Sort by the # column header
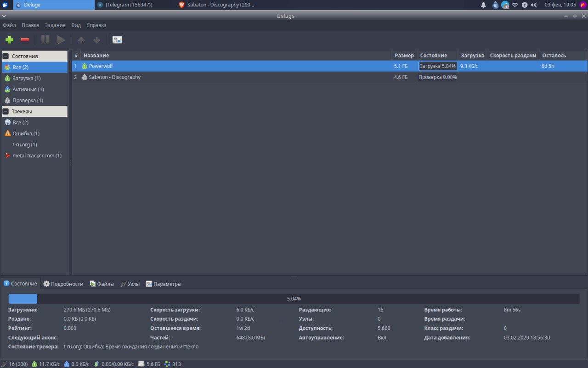The height and width of the screenshot is (368, 588). coord(76,55)
